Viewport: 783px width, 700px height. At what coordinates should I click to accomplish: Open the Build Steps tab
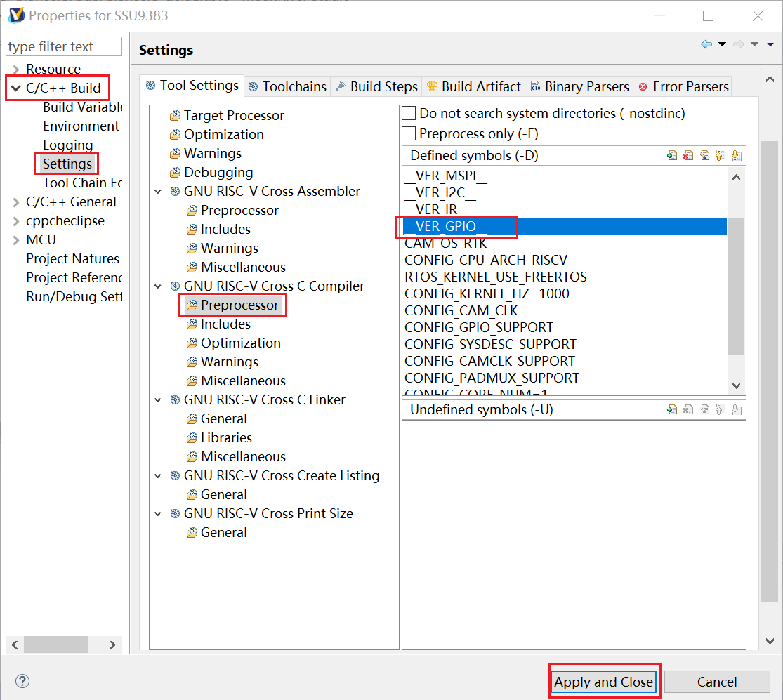(376, 86)
